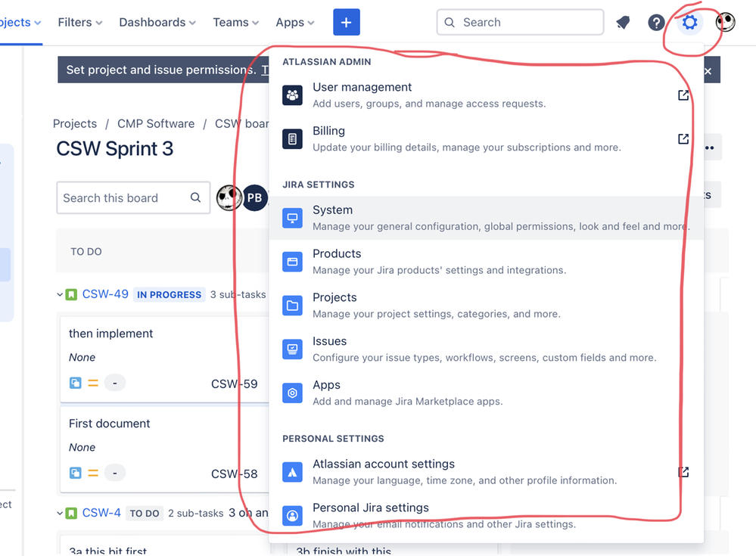The height and width of the screenshot is (556, 756).
Task: Select System in Jira settings
Action: [486, 219]
